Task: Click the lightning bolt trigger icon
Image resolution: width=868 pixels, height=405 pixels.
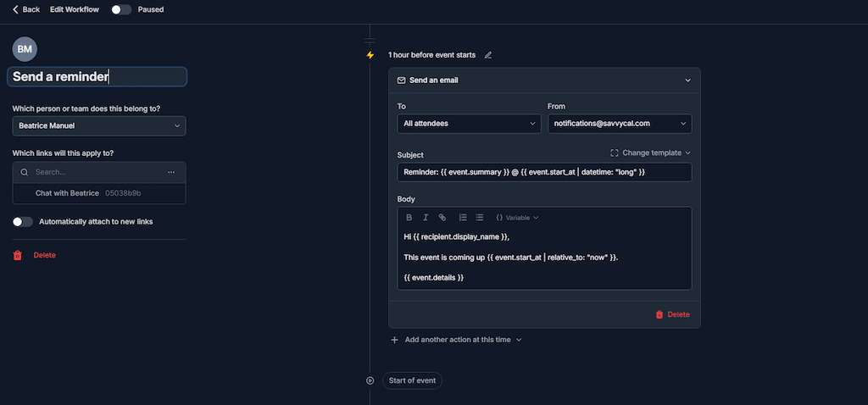Action: 370,55
